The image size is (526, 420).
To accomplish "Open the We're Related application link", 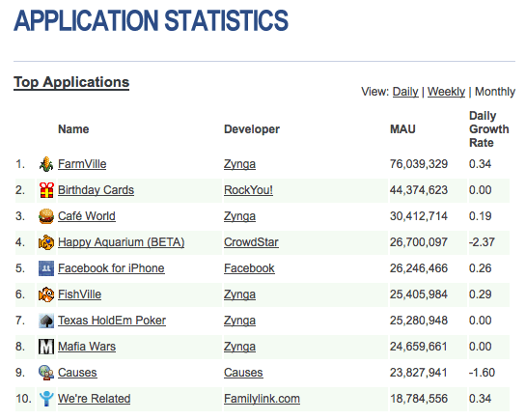I will coord(94,399).
